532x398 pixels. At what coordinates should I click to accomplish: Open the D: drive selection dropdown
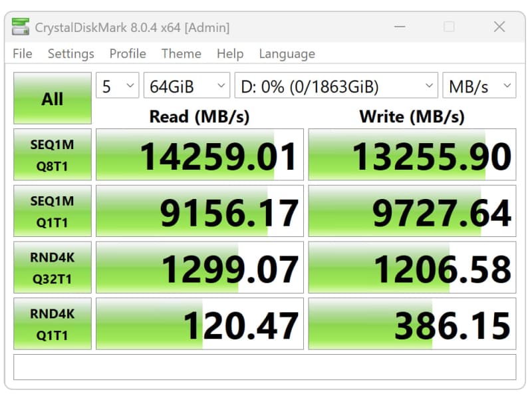336,86
